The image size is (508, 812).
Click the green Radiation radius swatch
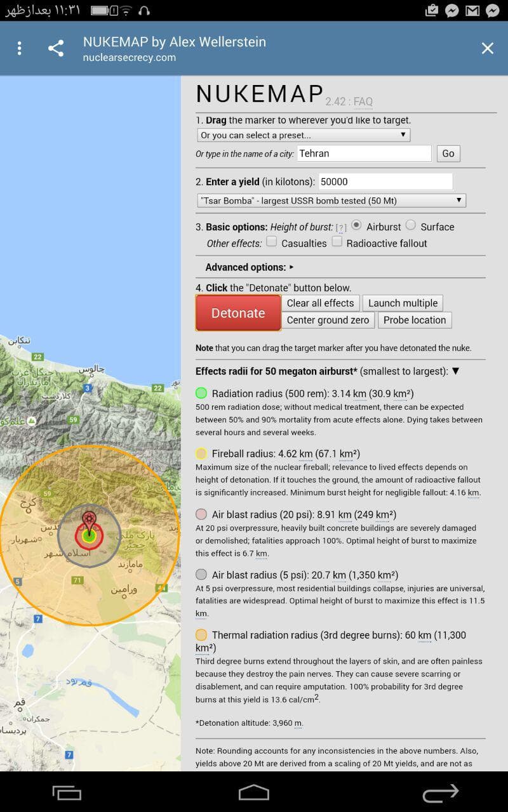(201, 393)
